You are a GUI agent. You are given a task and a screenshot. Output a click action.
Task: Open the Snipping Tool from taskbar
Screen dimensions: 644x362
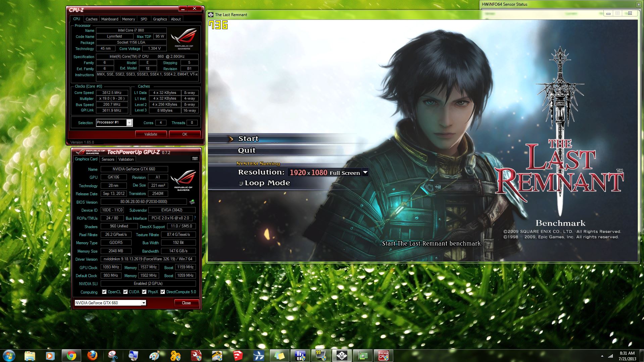pos(113,355)
